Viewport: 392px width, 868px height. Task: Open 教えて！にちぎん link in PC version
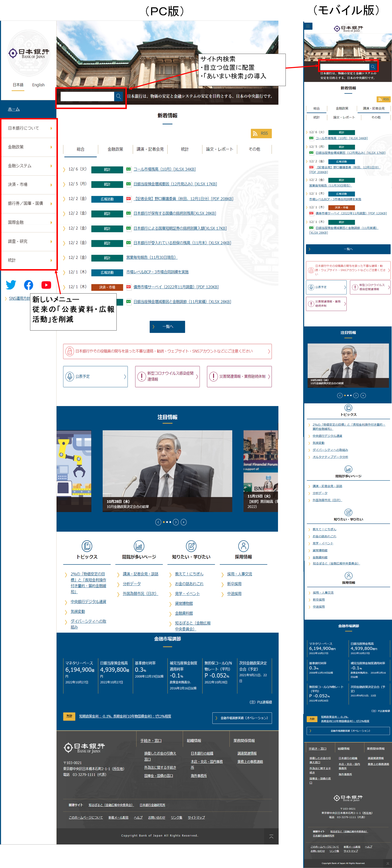[x=189, y=574]
